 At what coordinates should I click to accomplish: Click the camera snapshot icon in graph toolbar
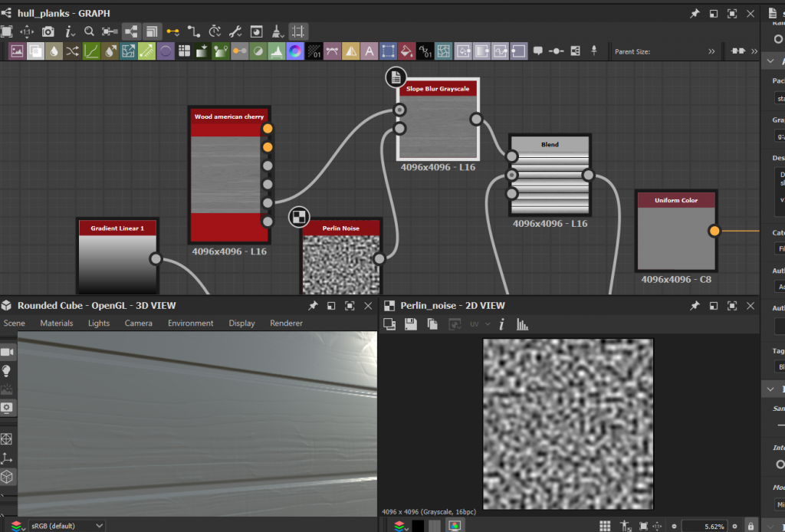coord(48,31)
